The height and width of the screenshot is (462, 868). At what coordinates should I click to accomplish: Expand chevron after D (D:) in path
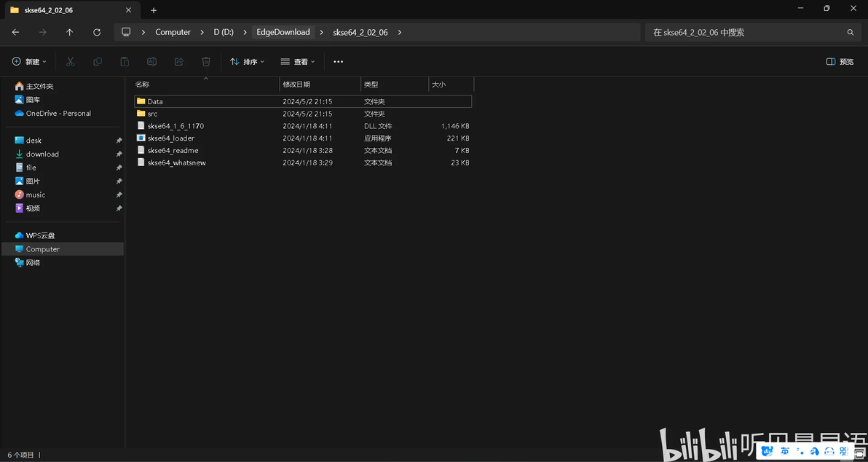pos(245,32)
